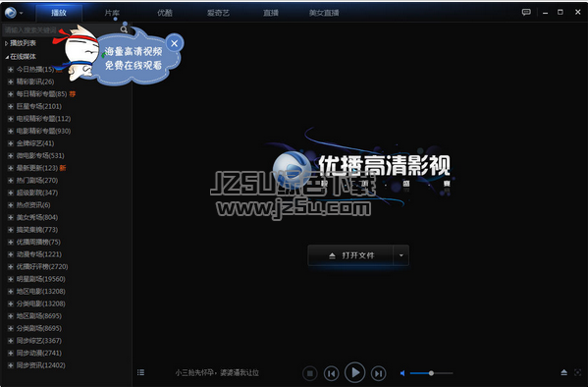The height and width of the screenshot is (387, 588).
Task: Expand the 今日热播(15) plus icon
Action: coord(11,70)
